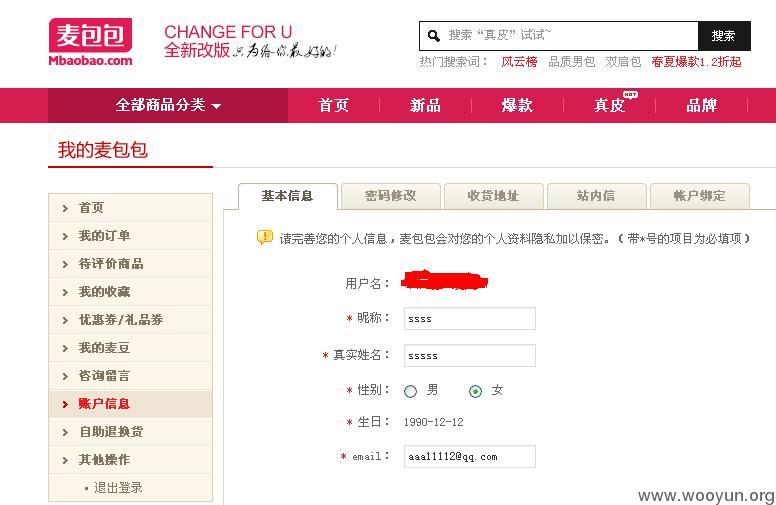
Task: Click the black 搜索 button
Action: point(724,36)
